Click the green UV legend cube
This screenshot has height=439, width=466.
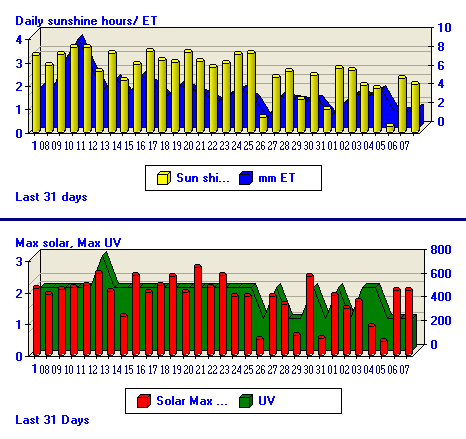246,401
